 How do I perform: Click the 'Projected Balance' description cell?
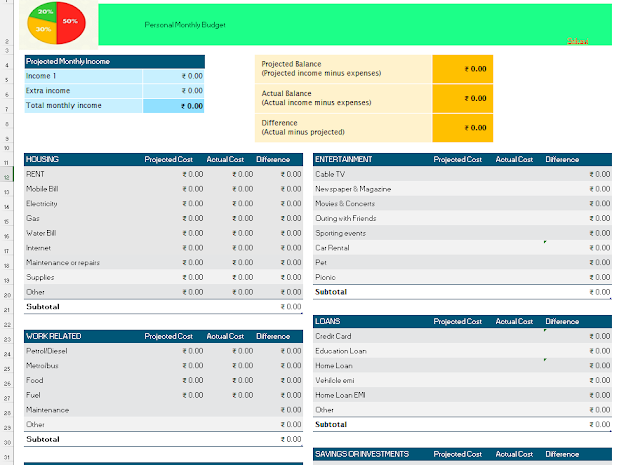point(343,69)
